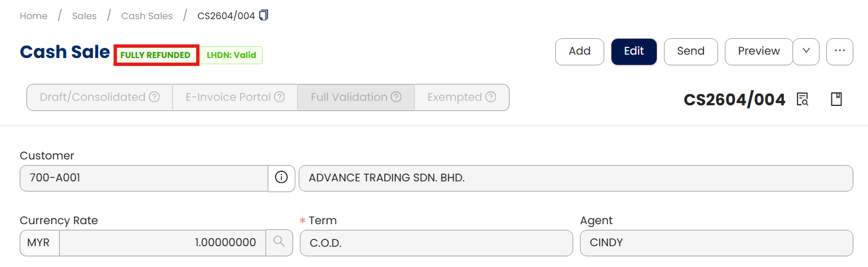868x267 pixels.
Task: Open the three-dots more actions menu
Action: click(840, 51)
